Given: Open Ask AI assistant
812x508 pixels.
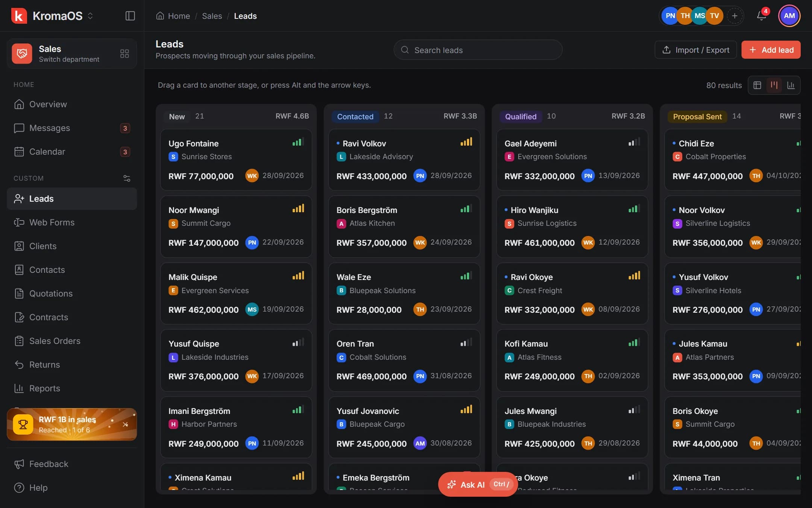Looking at the screenshot, I should coord(478,484).
